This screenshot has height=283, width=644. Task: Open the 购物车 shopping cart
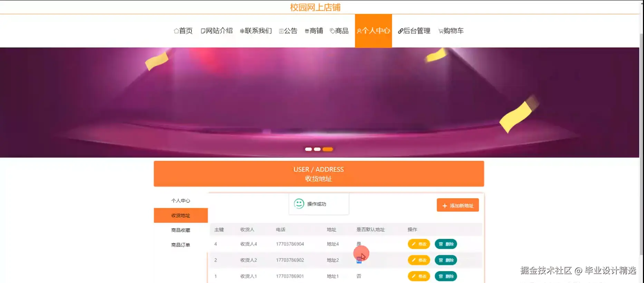[451, 31]
